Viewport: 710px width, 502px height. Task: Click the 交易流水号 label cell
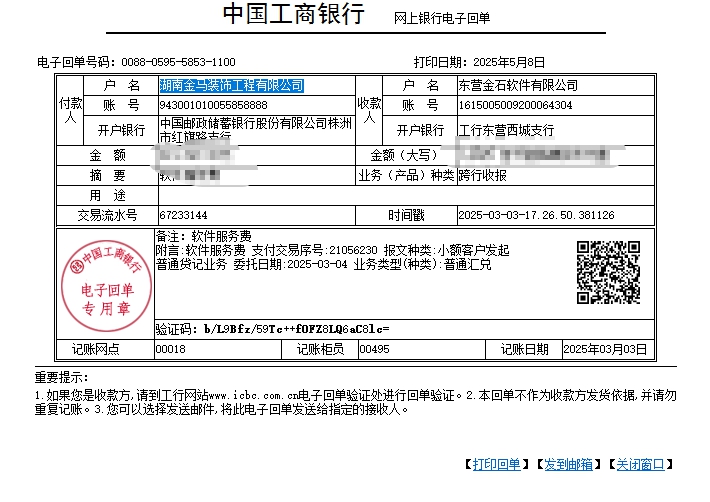tap(107, 215)
